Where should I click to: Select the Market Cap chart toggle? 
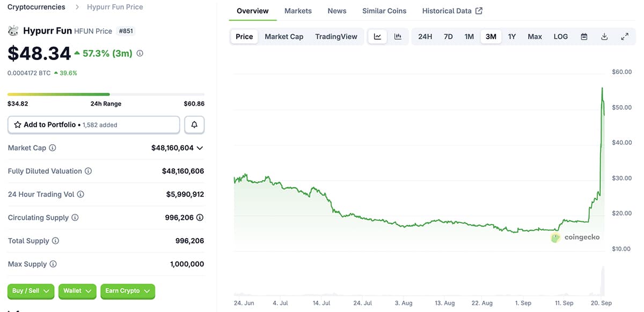tap(284, 36)
